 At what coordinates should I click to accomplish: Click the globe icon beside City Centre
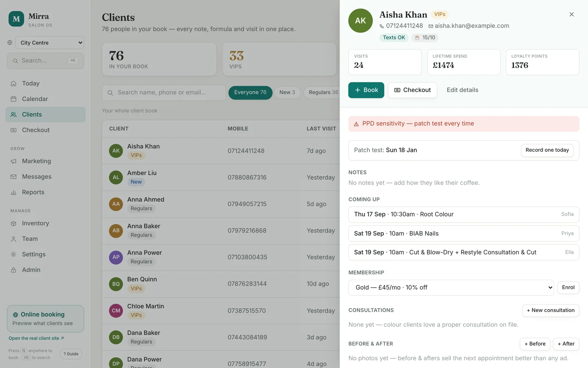pyautogui.click(x=10, y=43)
